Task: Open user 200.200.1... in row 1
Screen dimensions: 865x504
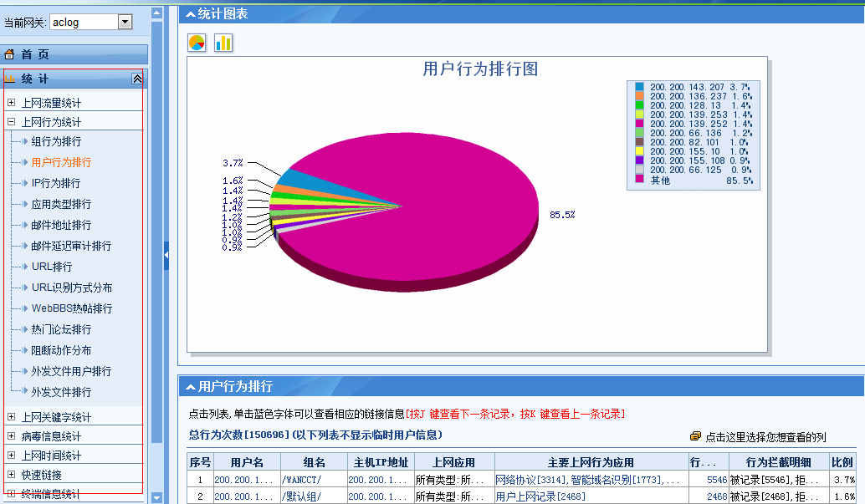Action: [243, 481]
